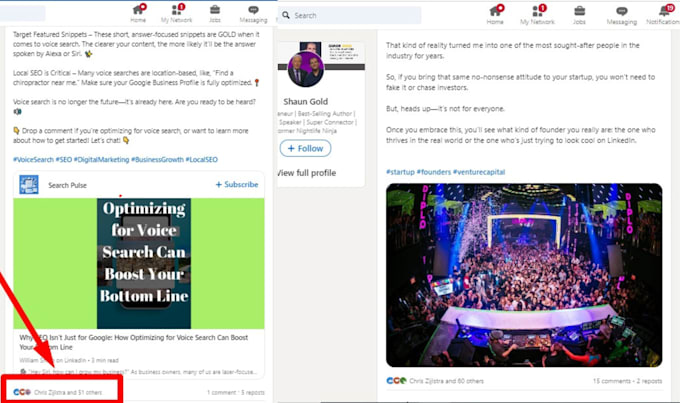680x403 pixels.
Task: Open Messaging in the left window navbar
Action: click(x=253, y=13)
